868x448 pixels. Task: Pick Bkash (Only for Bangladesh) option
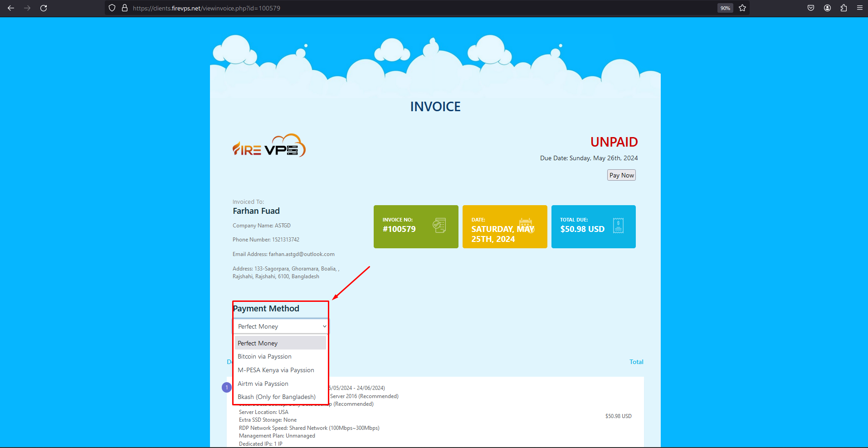point(280,397)
